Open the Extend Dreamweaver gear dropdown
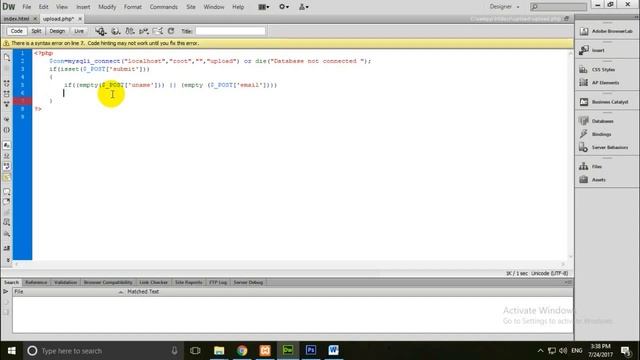The height and width of the screenshot is (360, 640). point(284,7)
